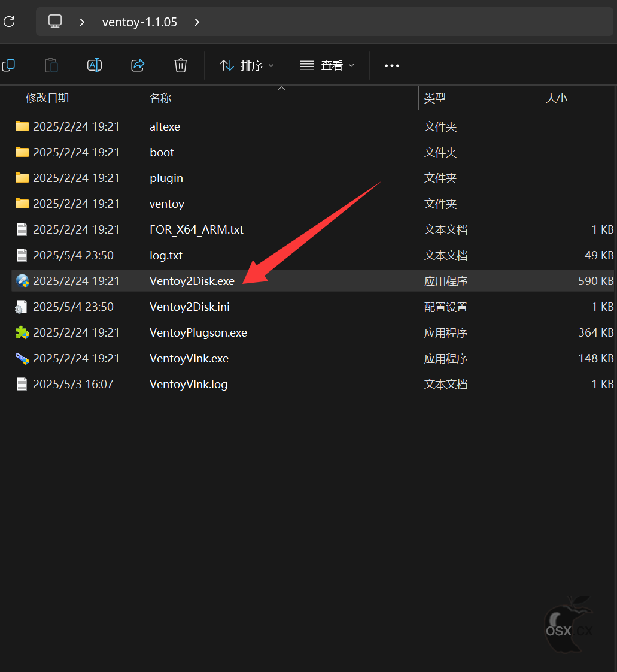
Task: Click the plugin folder icon
Action: [x=22, y=177]
